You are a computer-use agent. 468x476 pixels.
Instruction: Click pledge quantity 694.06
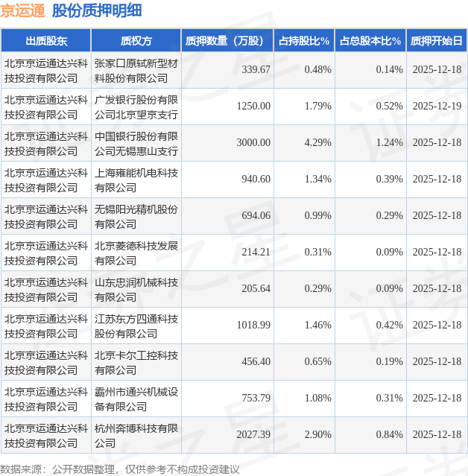point(256,215)
